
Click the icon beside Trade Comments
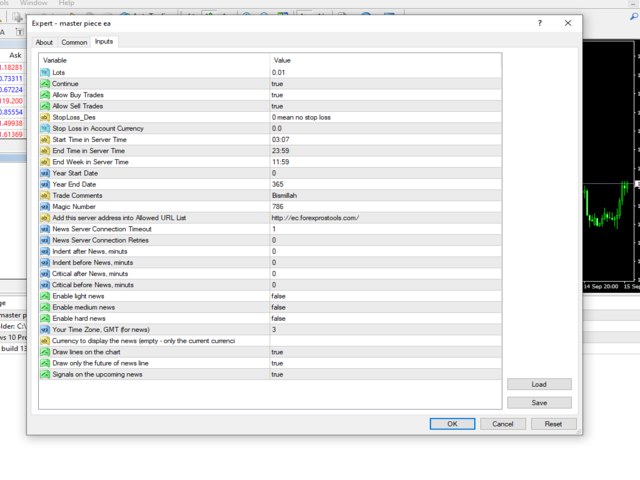[x=45, y=196]
